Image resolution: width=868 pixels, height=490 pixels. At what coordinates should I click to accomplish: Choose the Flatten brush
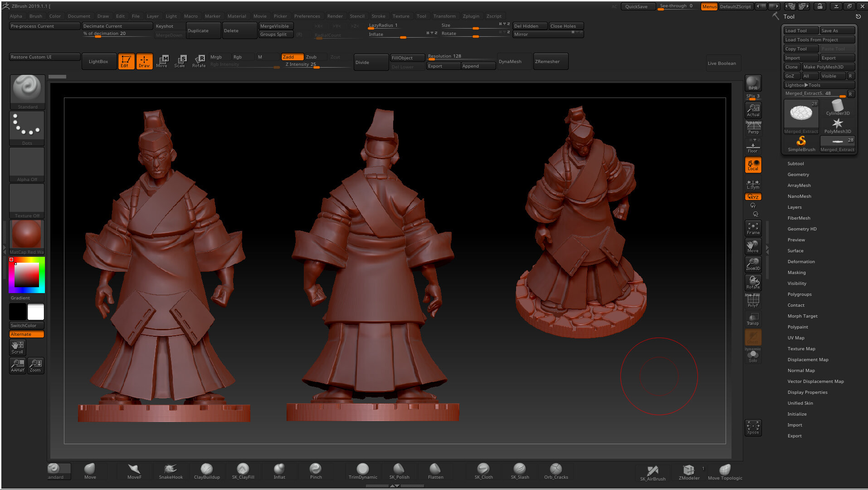coord(435,471)
